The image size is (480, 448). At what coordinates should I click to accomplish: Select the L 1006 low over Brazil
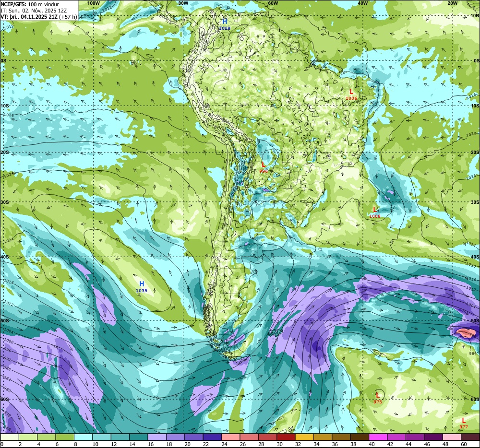351,94
